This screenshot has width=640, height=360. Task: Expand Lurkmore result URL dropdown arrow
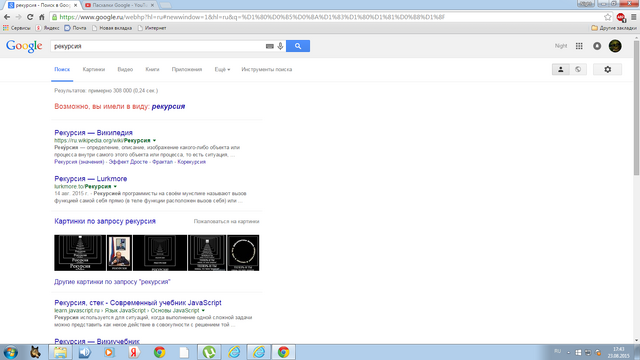[115, 187]
